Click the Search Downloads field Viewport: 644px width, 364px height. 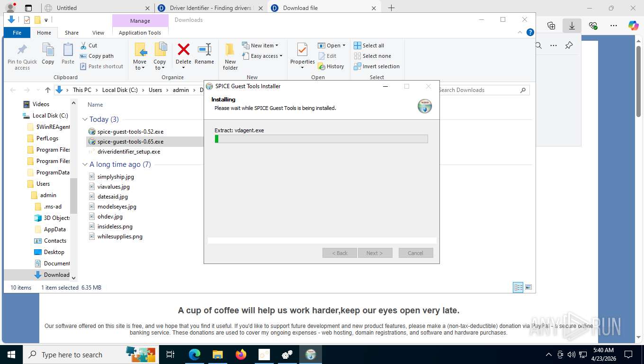pos(482,90)
